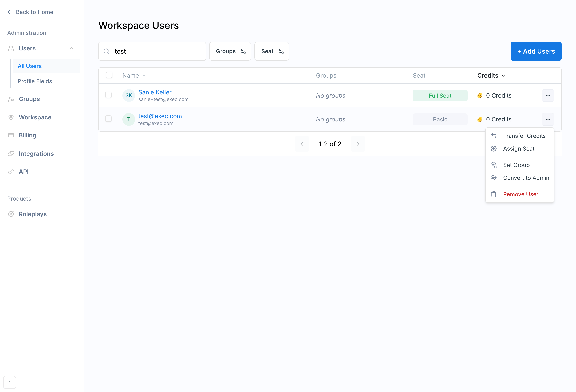The image size is (576, 392).
Task: Click the Groups column header
Action: pyautogui.click(x=326, y=76)
